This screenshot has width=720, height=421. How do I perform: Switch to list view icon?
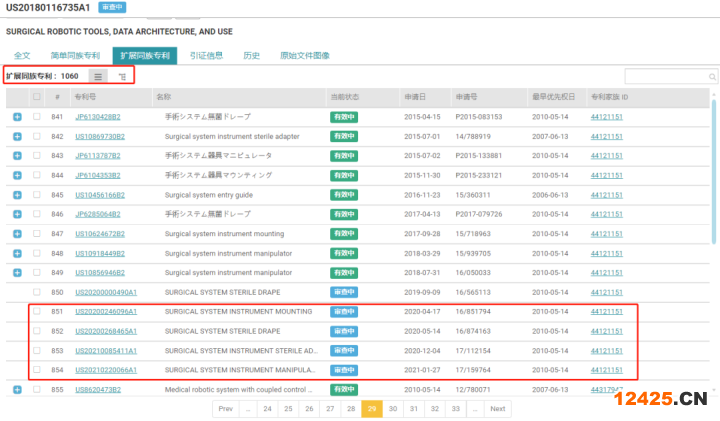coord(97,76)
